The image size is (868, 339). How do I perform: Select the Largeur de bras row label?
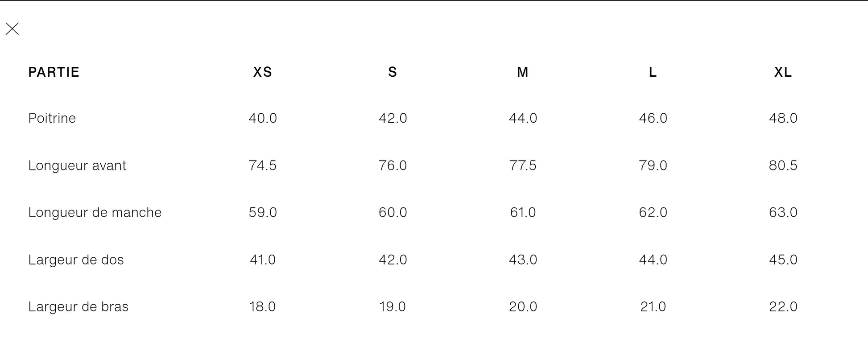pyautogui.click(x=79, y=307)
